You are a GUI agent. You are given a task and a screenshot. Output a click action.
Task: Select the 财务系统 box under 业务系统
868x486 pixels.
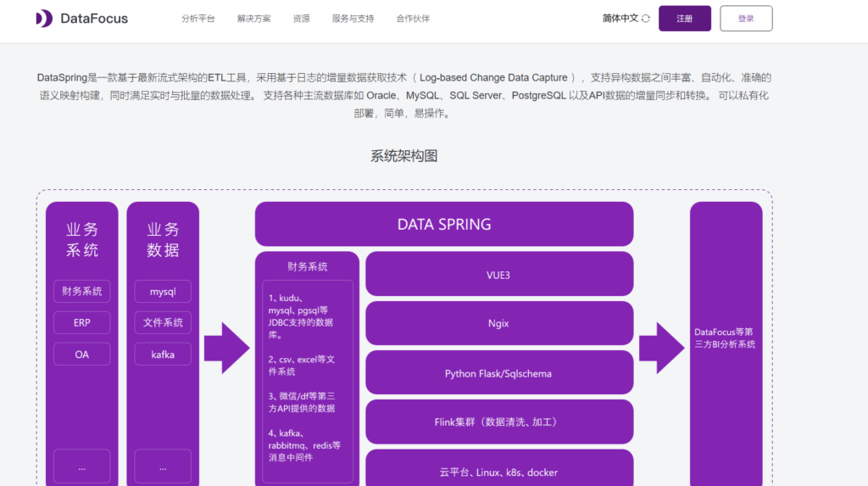pyautogui.click(x=82, y=292)
